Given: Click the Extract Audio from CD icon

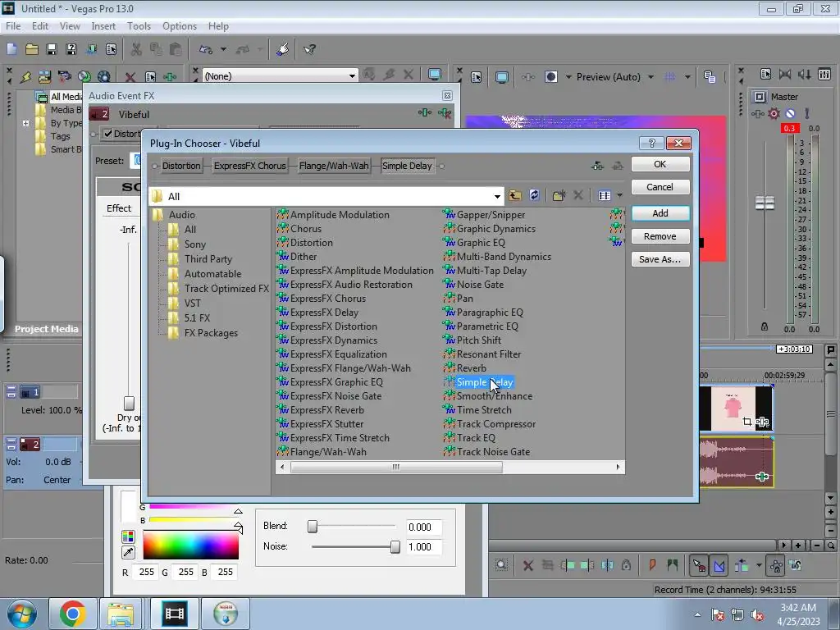Looking at the screenshot, I should click(x=84, y=76).
